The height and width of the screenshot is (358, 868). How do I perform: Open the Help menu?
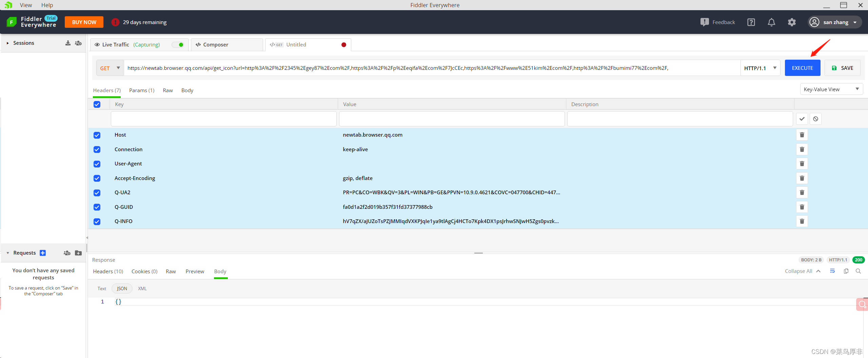point(47,5)
